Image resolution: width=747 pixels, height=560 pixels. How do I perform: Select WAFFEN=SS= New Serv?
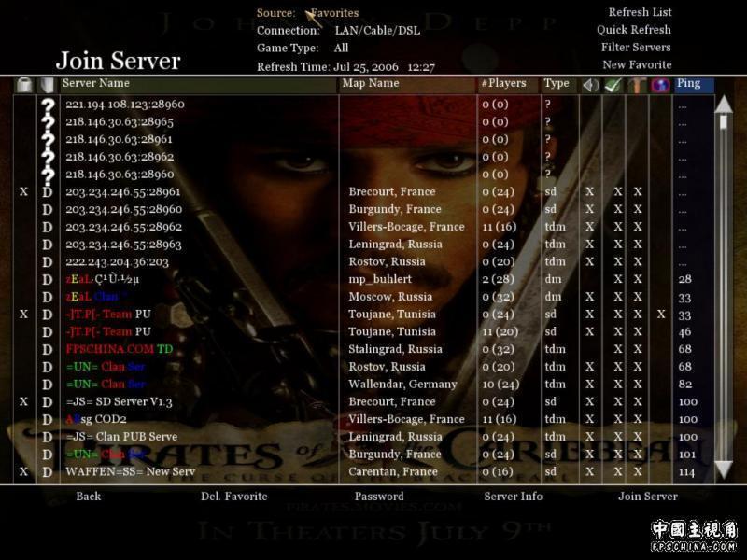130,472
